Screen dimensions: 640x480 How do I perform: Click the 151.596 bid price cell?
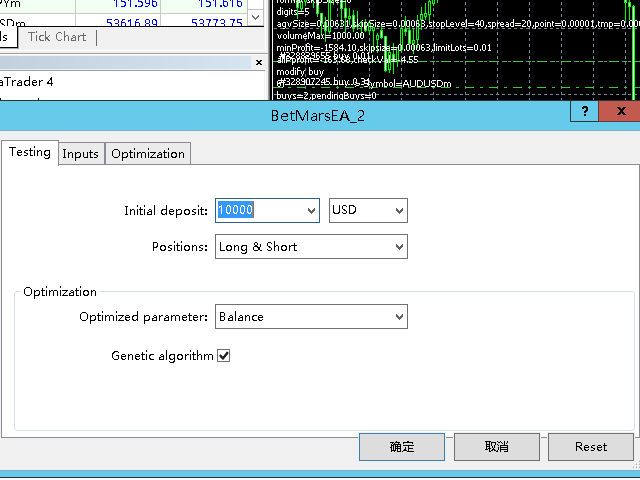click(118, 4)
